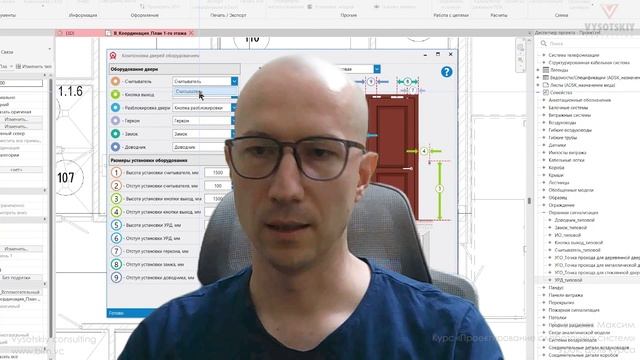Image resolution: width=640 pixels, height=360 pixels.
Task: Click the Семейства icon in project browser
Action: point(546,93)
